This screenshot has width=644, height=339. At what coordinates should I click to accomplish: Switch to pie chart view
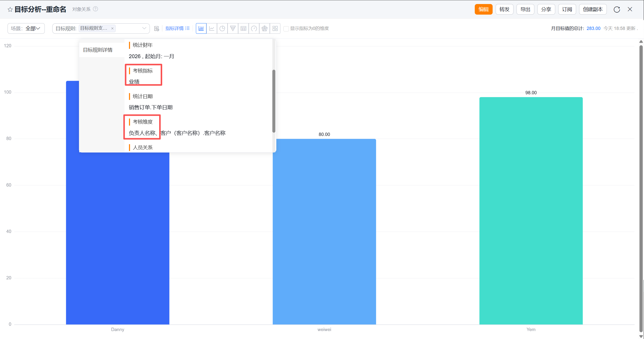(222, 28)
